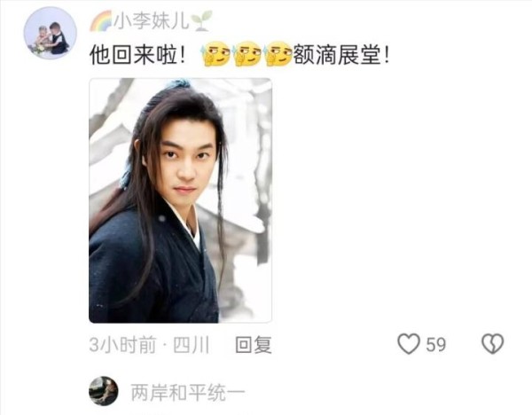This screenshot has height=415, width=532.
Task: Select the text 额滴展堂!
Action: click(x=341, y=55)
